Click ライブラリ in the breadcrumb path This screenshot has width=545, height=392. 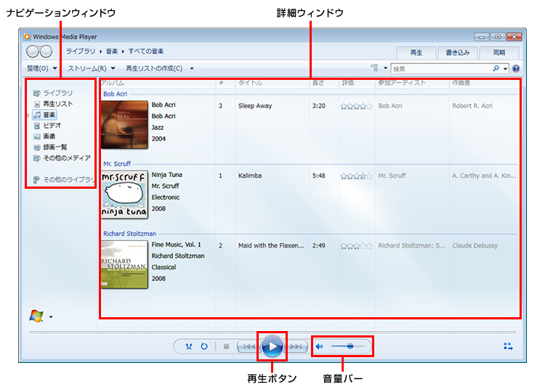[x=81, y=52]
